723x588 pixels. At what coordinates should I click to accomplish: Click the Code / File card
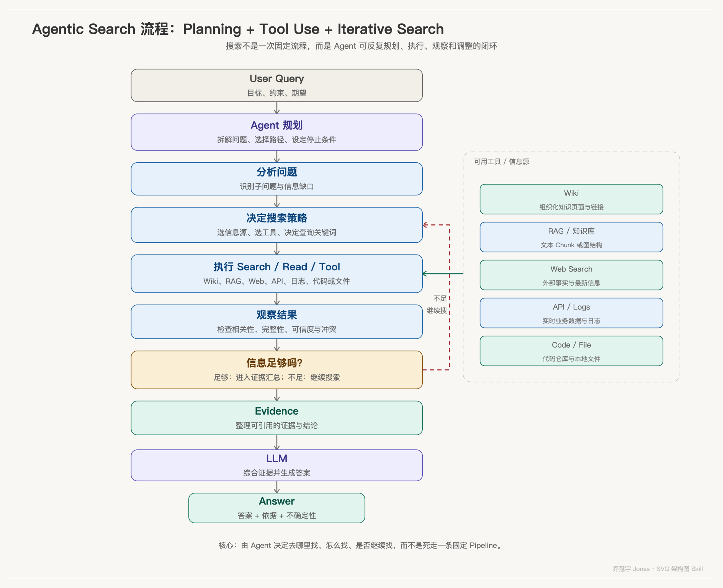571,351
